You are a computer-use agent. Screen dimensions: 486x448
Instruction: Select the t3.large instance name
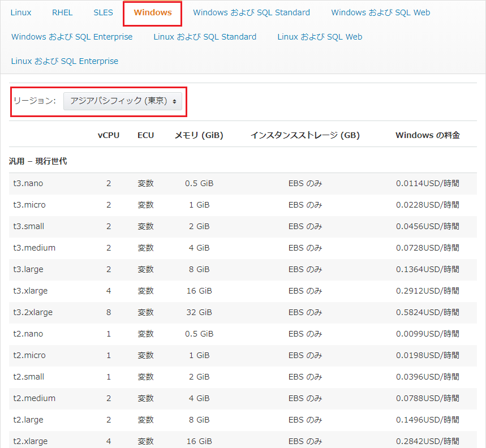[28, 270]
